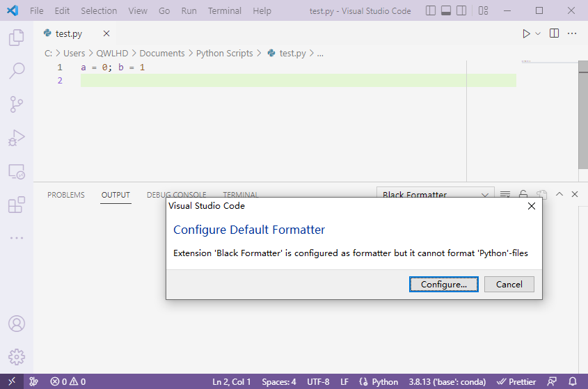Close the Configure Default Formatter dialog
The height and width of the screenshot is (389, 588).
532,206
